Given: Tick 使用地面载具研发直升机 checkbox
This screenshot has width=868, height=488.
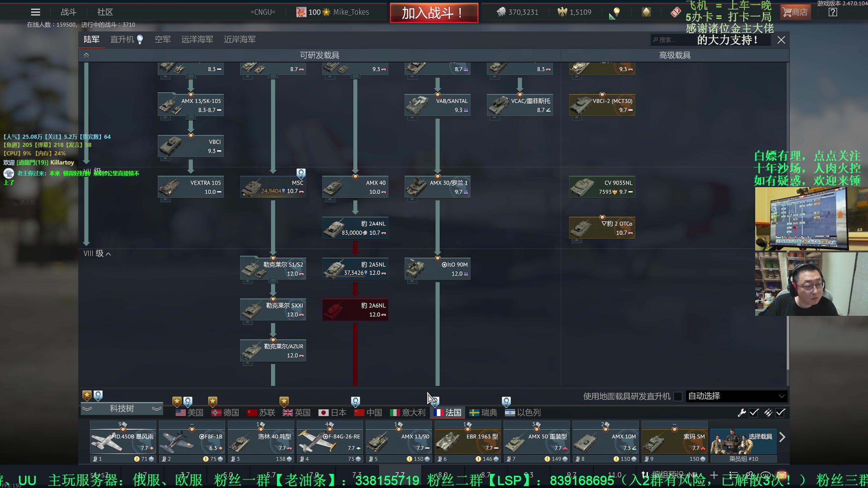Looking at the screenshot, I should (678, 396).
